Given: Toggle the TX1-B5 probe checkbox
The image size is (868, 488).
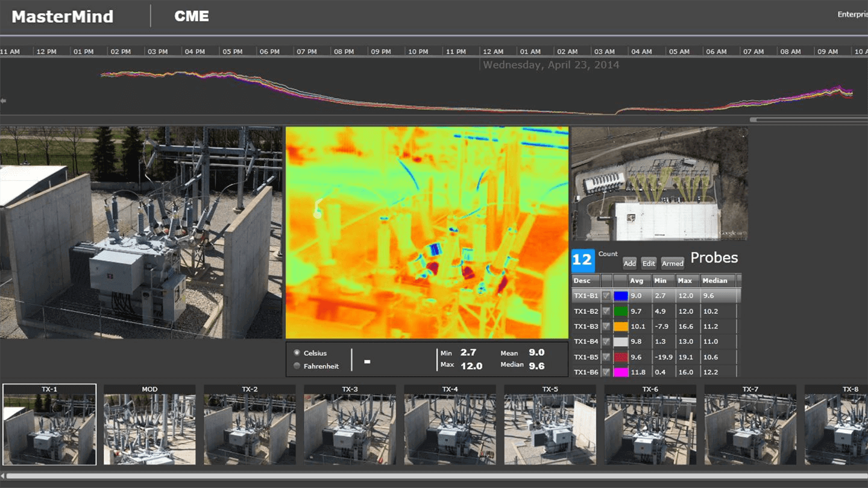Looking at the screenshot, I should [x=606, y=357].
